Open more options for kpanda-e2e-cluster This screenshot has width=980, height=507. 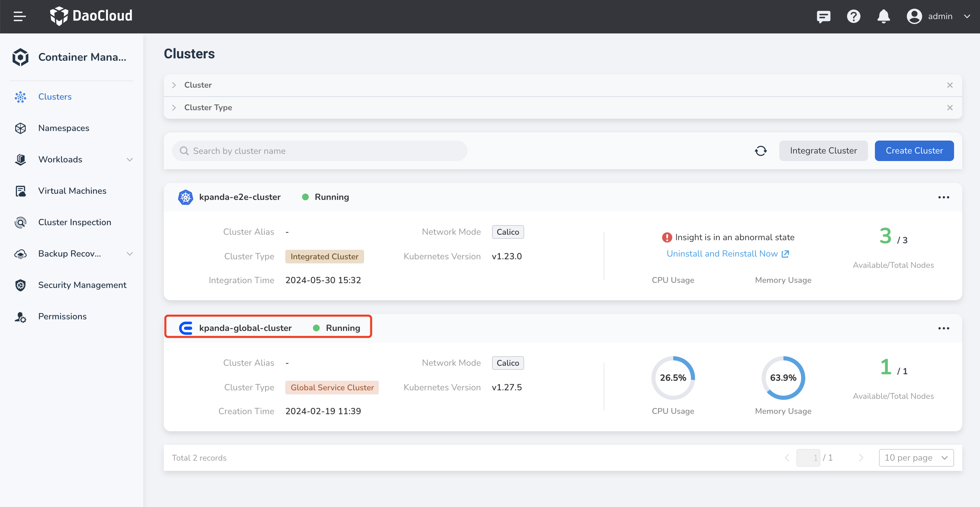pos(943,198)
